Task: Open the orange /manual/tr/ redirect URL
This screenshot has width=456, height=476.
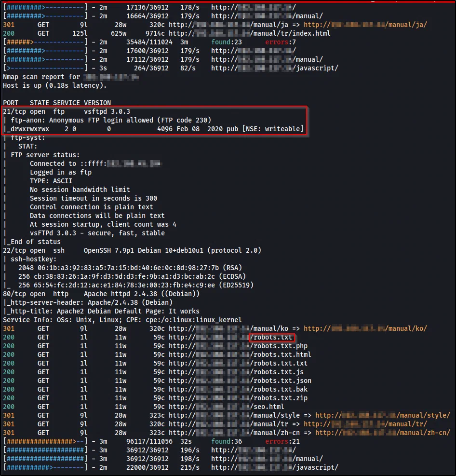Action: (365, 424)
